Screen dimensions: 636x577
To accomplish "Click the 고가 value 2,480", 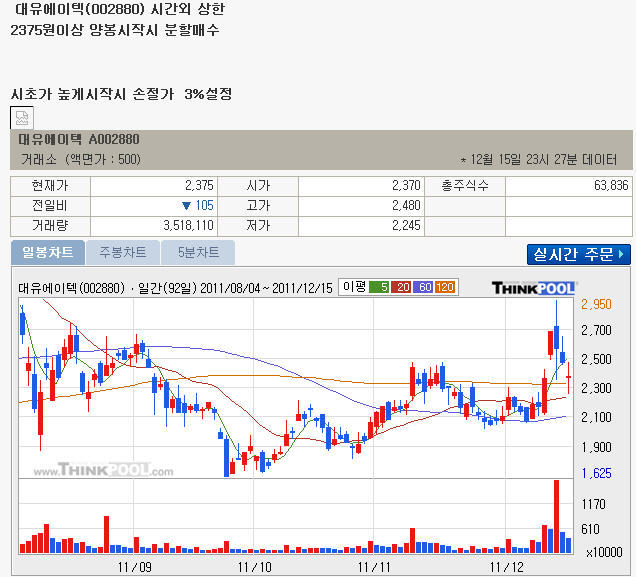I will pyautogui.click(x=406, y=205).
